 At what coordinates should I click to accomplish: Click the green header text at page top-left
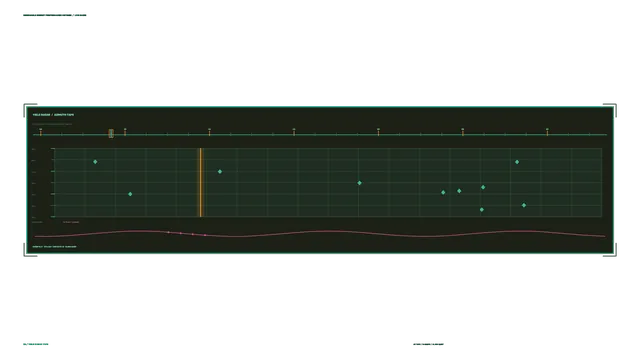pos(55,16)
